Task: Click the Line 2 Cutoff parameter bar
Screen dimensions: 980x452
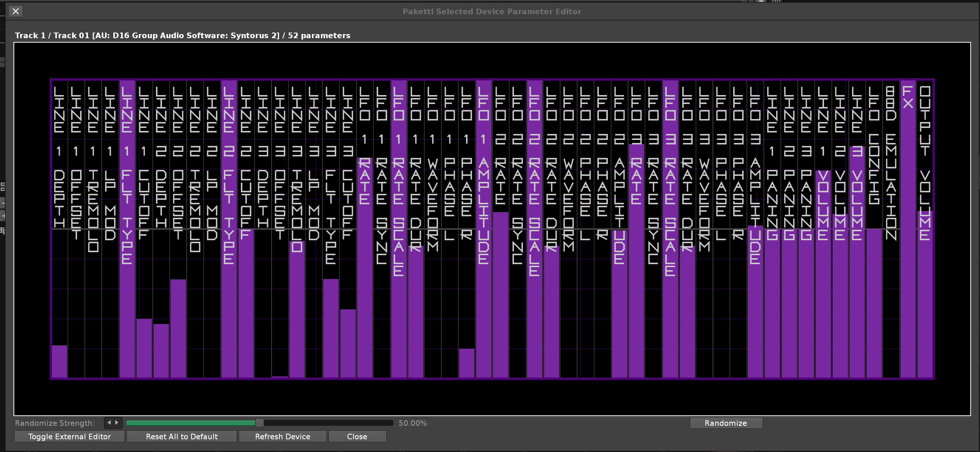Action: [x=246, y=304]
